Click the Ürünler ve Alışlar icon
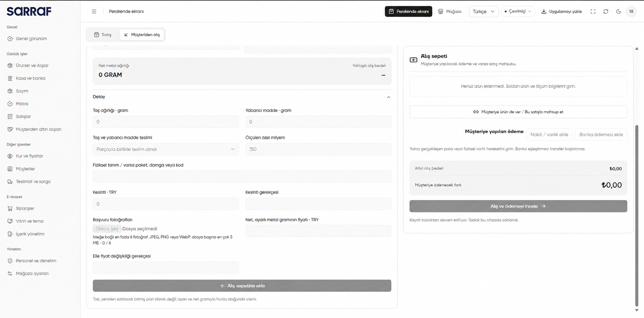Viewport: 644px width, 318px height. pyautogui.click(x=10, y=66)
